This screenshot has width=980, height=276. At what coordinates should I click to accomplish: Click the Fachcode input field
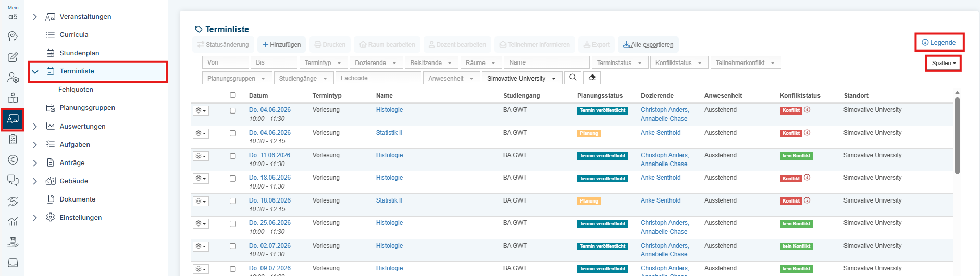pyautogui.click(x=378, y=78)
